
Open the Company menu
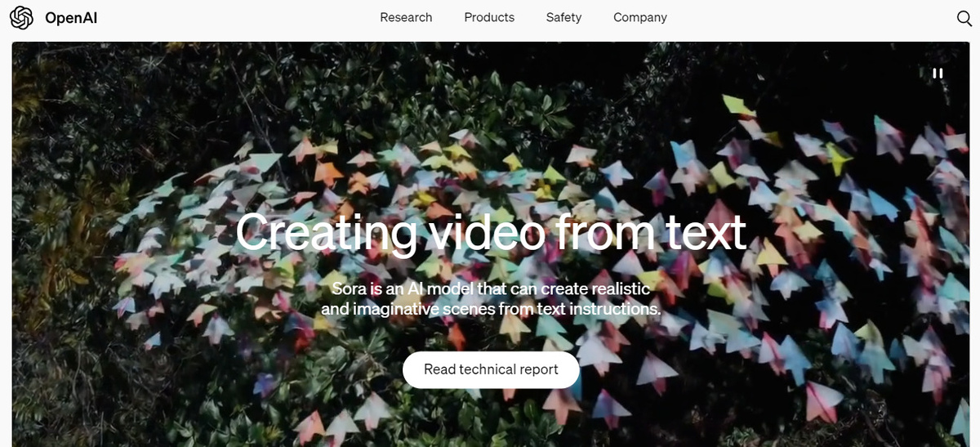click(640, 17)
